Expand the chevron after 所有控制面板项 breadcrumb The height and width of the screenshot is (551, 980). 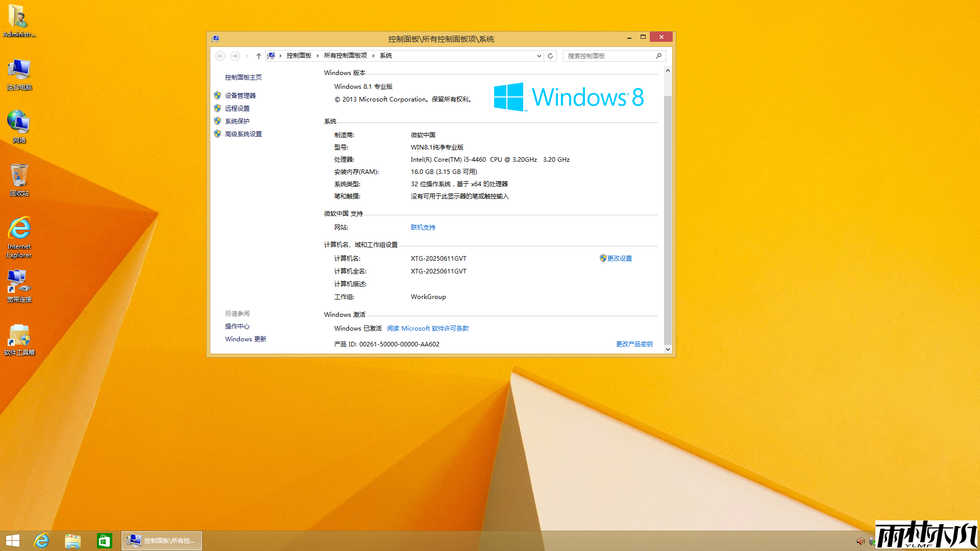coord(373,56)
